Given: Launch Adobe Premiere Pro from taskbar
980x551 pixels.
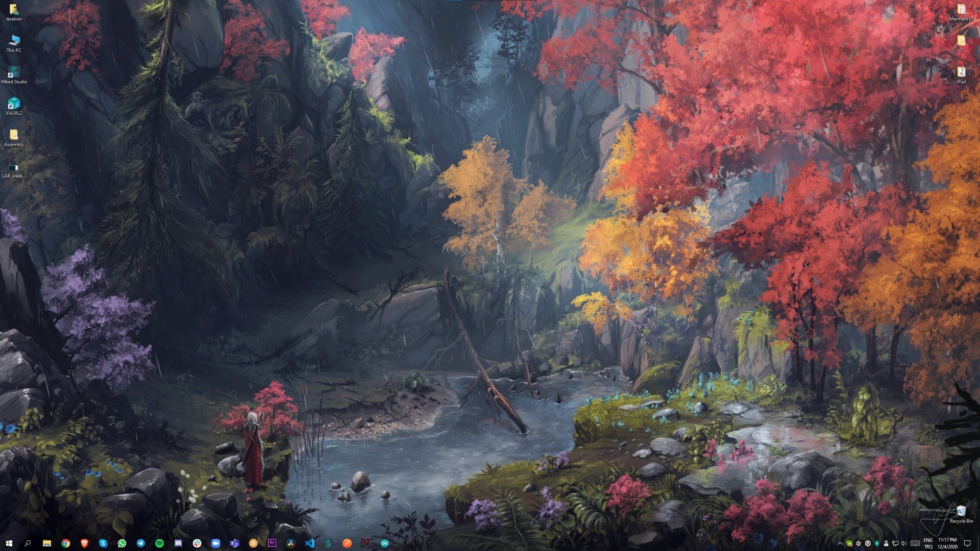Looking at the screenshot, I should coord(272,543).
